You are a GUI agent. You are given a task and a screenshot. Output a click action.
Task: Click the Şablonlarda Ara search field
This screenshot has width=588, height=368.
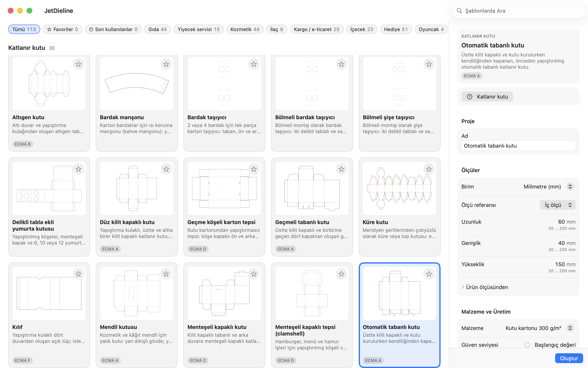tap(519, 11)
